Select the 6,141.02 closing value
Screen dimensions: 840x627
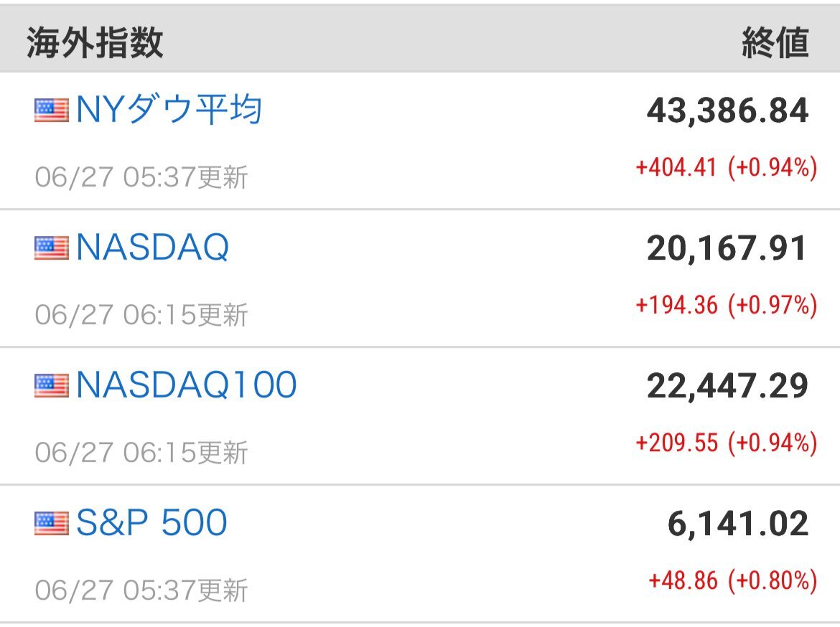coord(738,524)
